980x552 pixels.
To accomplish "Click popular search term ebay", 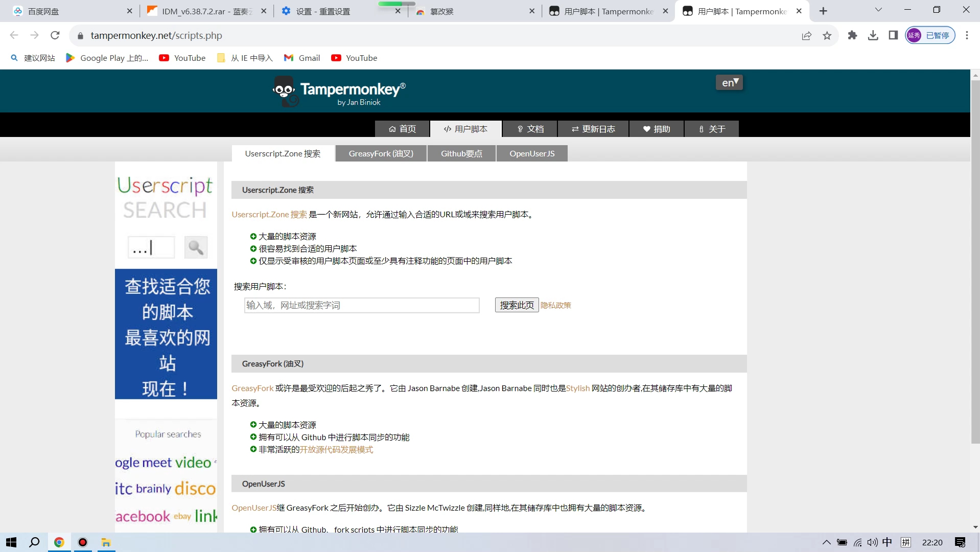I will [x=182, y=516].
